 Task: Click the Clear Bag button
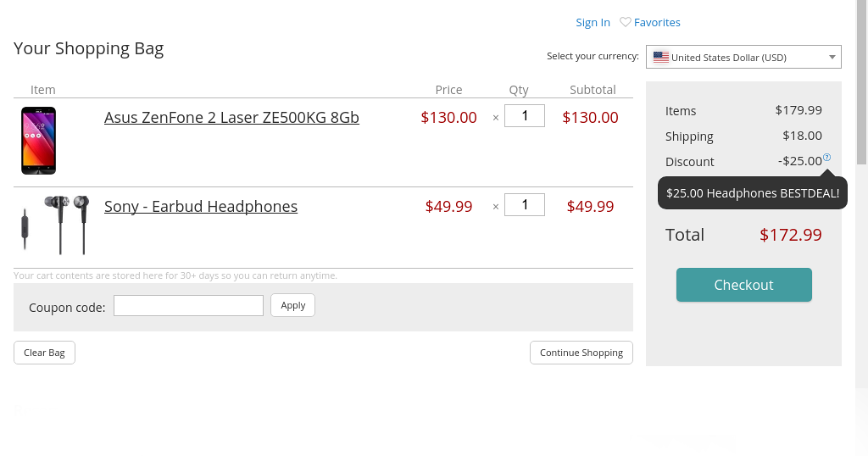[x=44, y=353]
